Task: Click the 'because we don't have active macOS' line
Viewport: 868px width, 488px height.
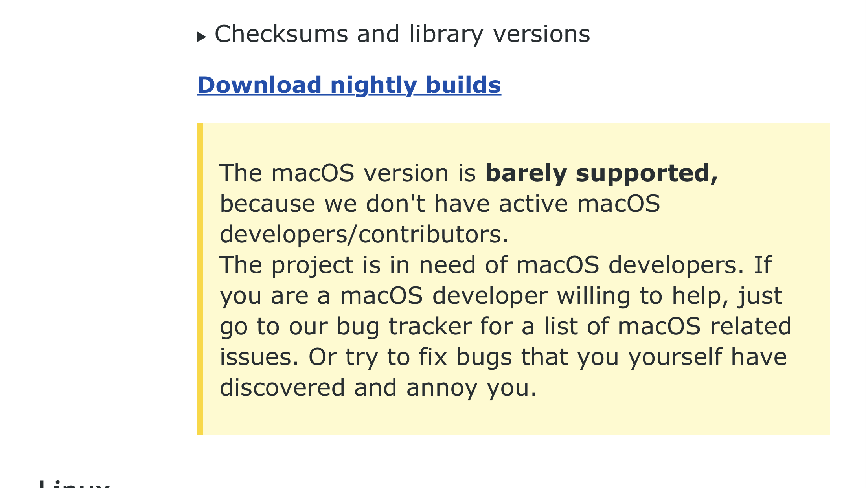Action: pyautogui.click(x=440, y=204)
